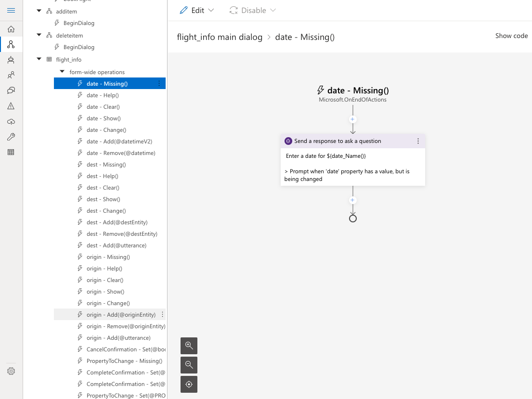Collapse the form-wide operations group
This screenshot has width=532, height=399.
pyautogui.click(x=62, y=71)
